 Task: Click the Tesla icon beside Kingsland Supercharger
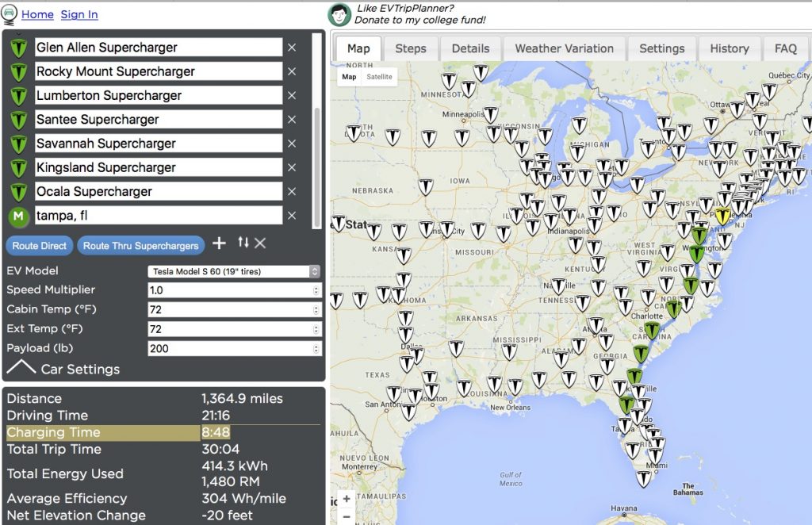point(19,168)
